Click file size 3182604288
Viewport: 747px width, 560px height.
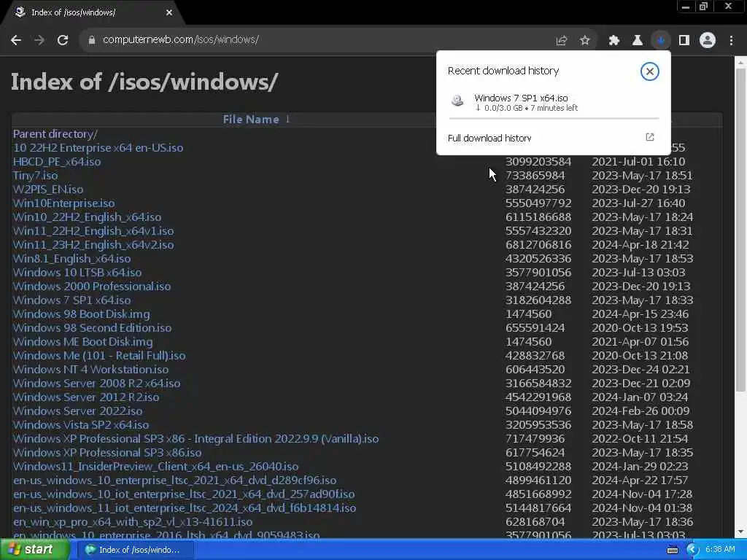coord(538,300)
